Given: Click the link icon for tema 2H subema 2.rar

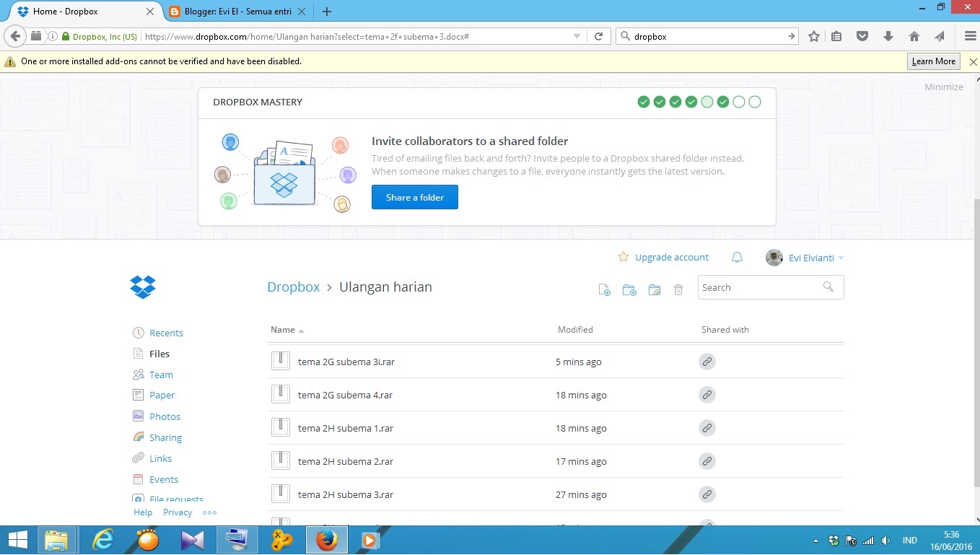Looking at the screenshot, I should (707, 461).
